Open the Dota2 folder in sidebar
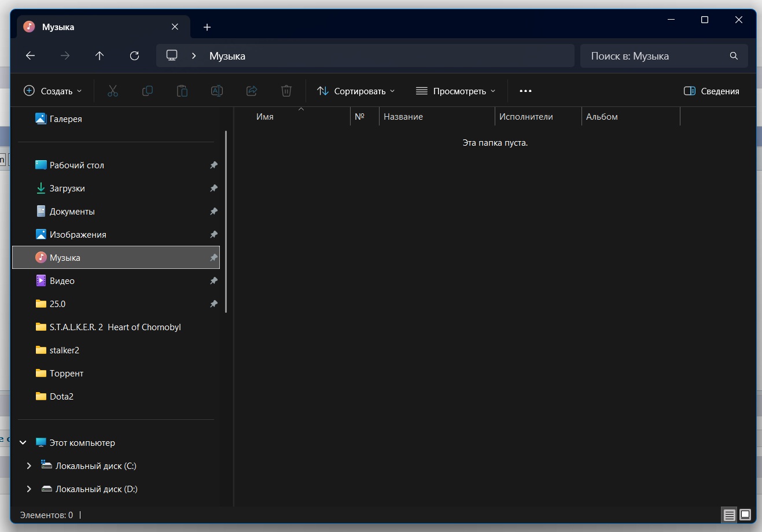Screen dimensions: 762x532 click(116, 397)
